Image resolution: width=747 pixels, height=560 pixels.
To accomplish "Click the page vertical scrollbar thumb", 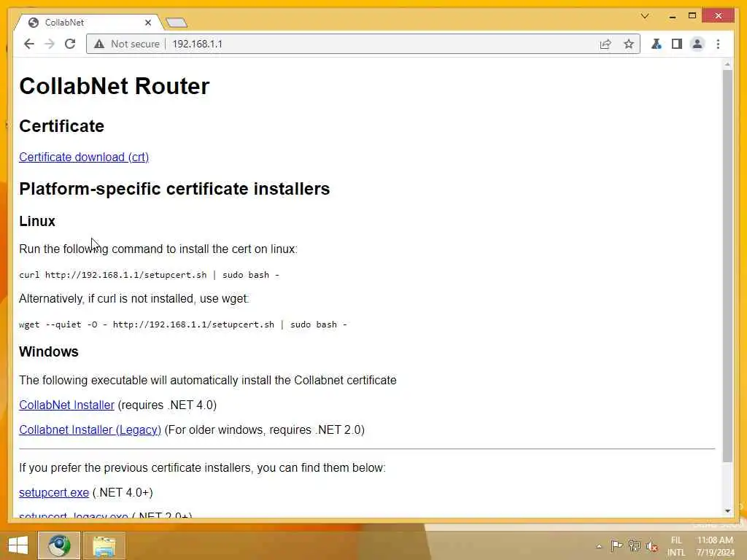I will pyautogui.click(x=727, y=265).
